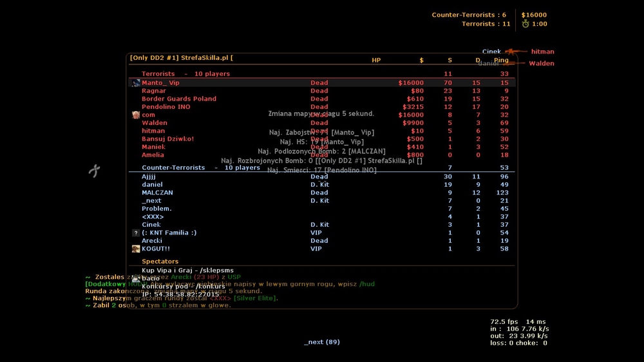The image size is (644, 362).
Task: Click the avatar icon next to player com
Action: tap(135, 115)
